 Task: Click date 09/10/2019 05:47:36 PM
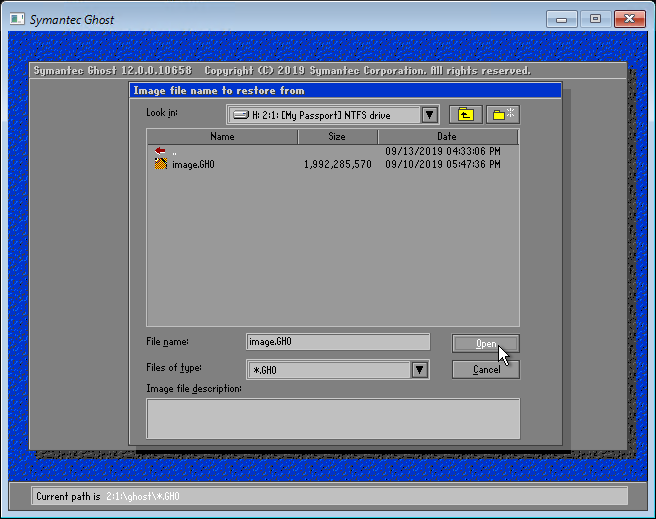(x=443, y=164)
